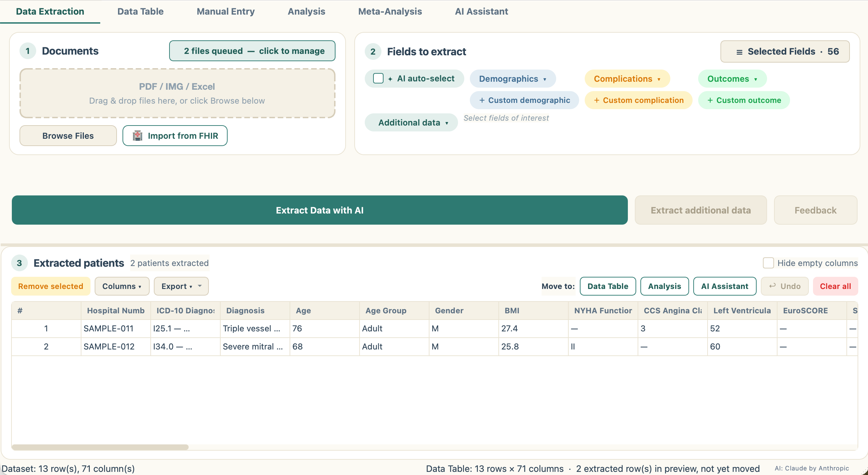Add a Custom outcome field
Screen dimensions: 868x475
744,100
